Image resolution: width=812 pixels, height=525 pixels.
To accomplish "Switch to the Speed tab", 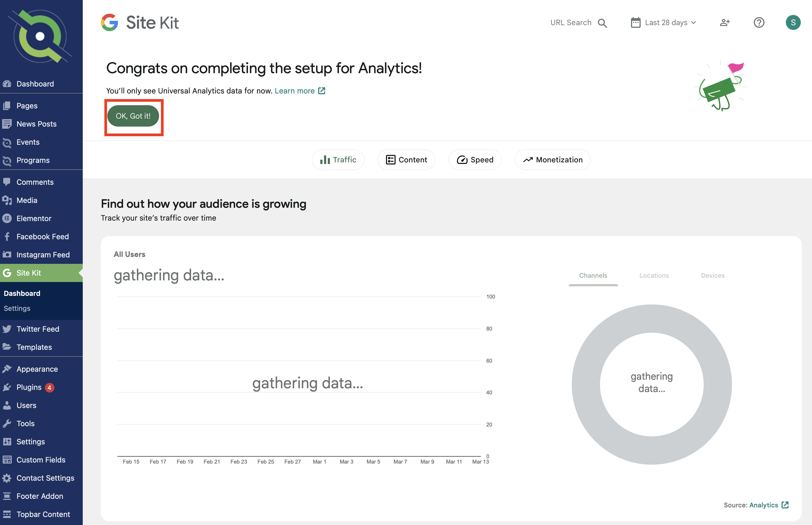I will (475, 159).
